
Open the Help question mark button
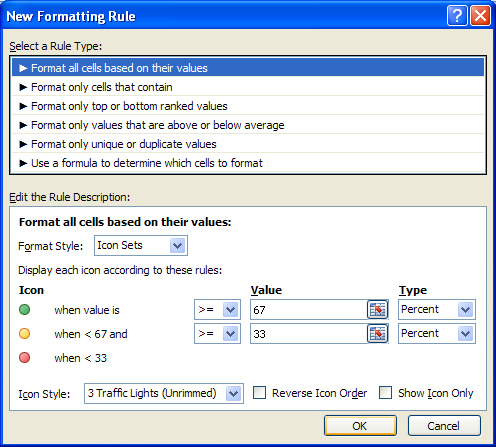coord(457,15)
